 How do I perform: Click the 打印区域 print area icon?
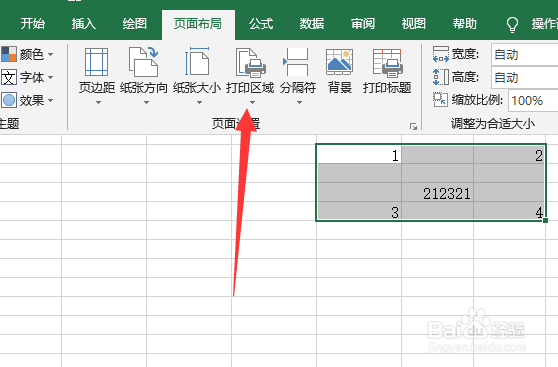251,62
